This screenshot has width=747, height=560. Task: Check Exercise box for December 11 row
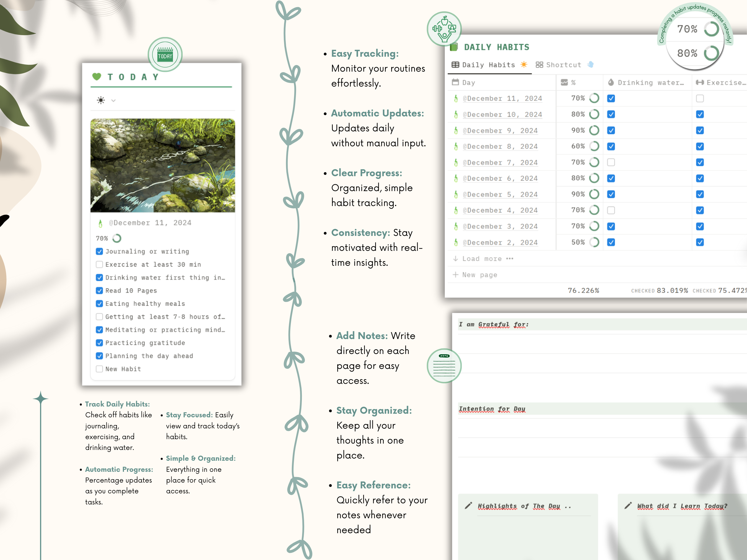tap(700, 98)
